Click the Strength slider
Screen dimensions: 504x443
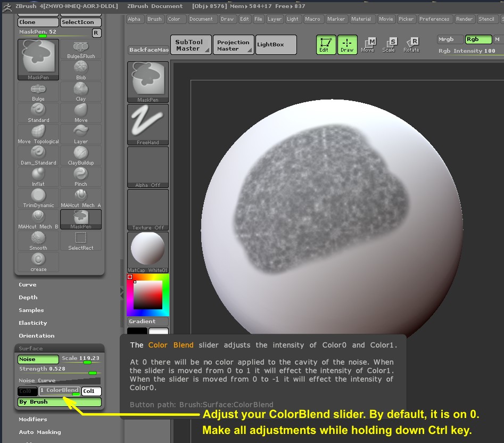click(60, 370)
